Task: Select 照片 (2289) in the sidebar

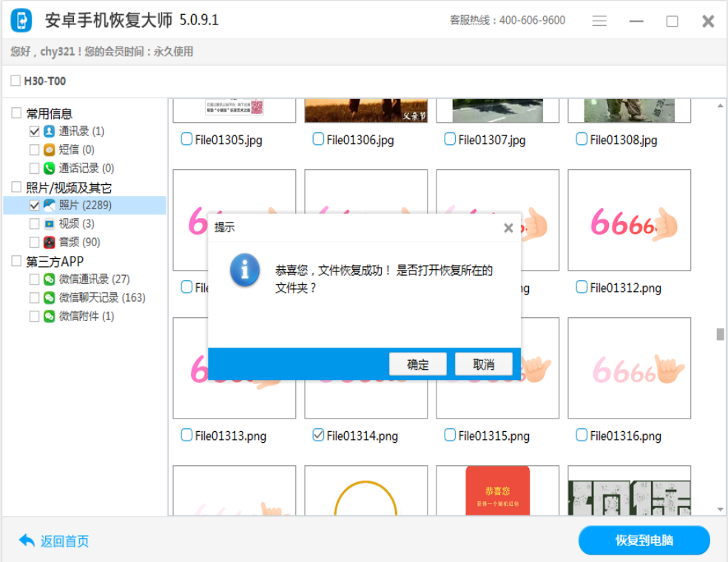Action: [x=84, y=206]
